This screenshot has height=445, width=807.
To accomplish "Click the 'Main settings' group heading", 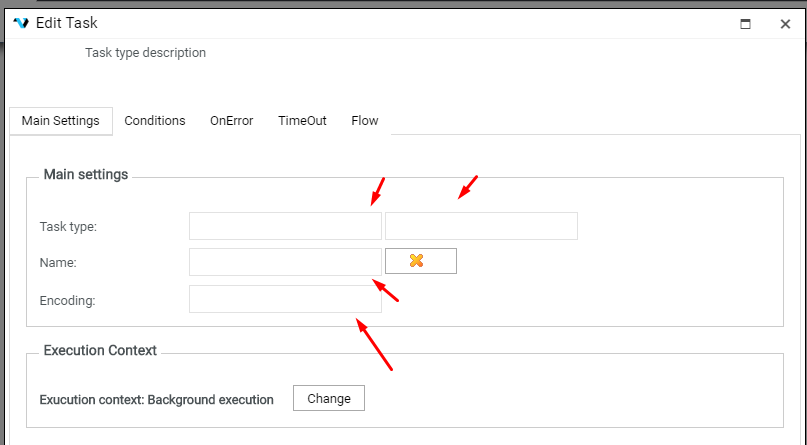I will click(86, 175).
